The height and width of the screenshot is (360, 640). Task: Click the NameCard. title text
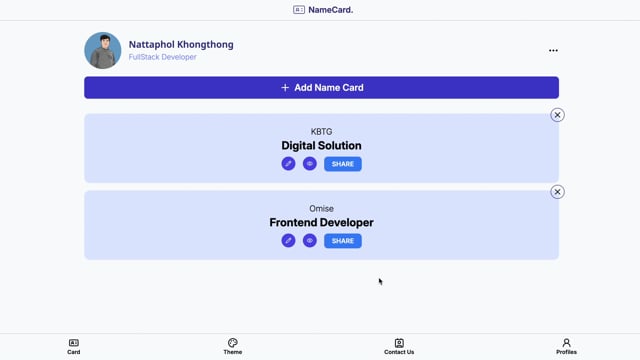(331, 10)
